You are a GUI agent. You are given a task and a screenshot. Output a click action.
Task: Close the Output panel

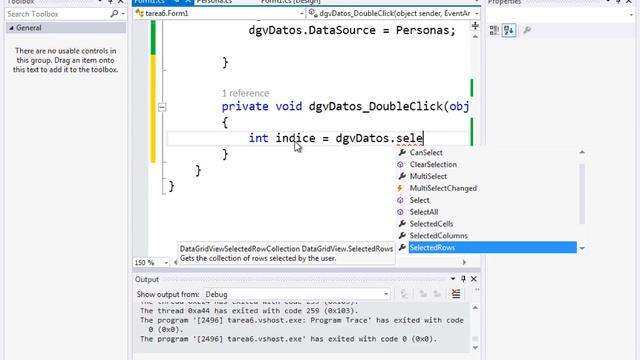click(474, 279)
